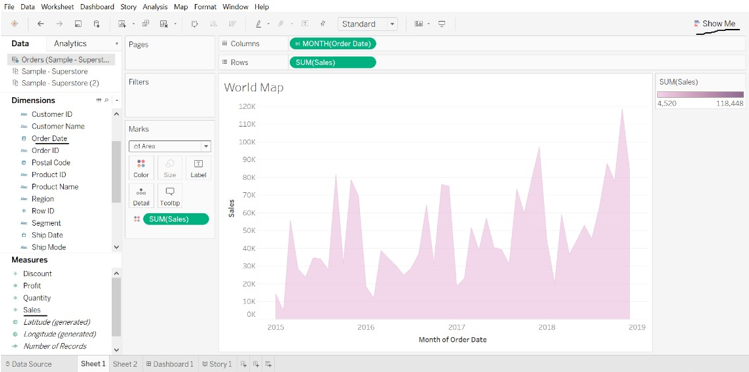The image size is (749, 372).
Task: Open the Format menu
Action: pyautogui.click(x=205, y=7)
